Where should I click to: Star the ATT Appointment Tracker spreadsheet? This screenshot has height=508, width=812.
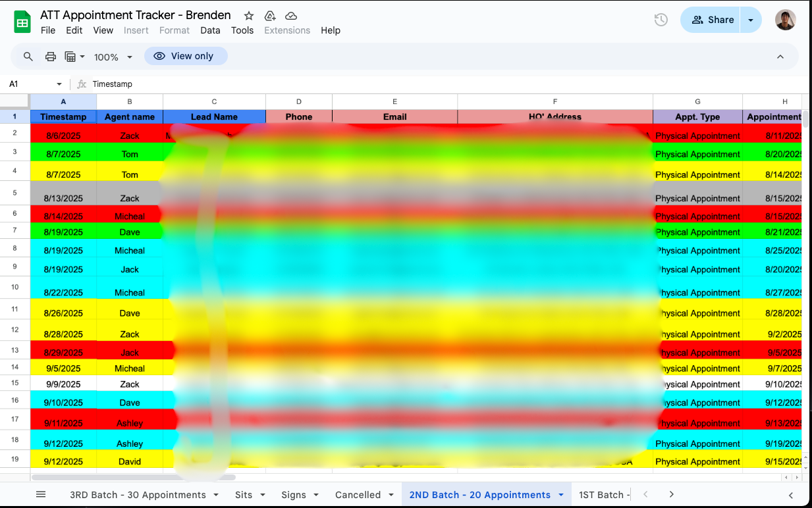tap(248, 15)
